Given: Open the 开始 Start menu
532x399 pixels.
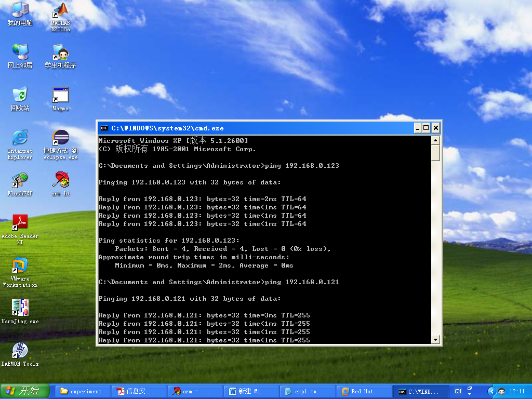Looking at the screenshot, I should (x=25, y=391).
